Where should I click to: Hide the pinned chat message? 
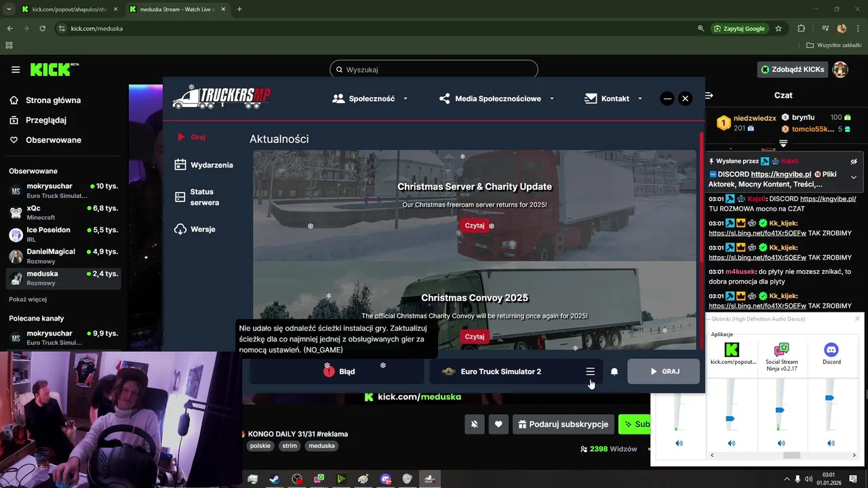[x=854, y=161]
